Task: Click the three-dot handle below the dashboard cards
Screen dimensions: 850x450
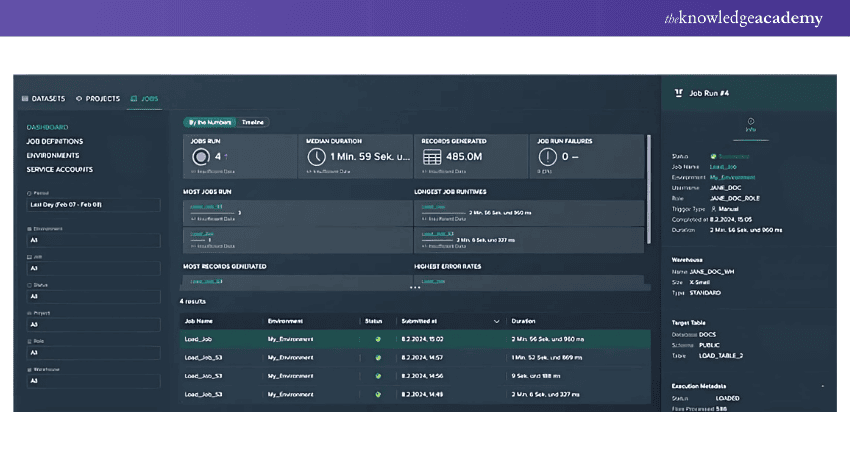Action: [x=415, y=287]
